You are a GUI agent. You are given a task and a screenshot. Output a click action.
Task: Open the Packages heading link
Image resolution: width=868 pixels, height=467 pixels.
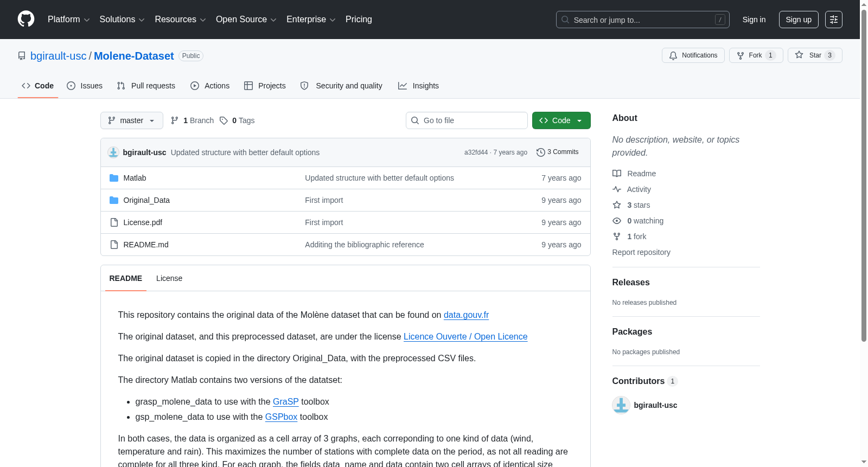tap(632, 331)
